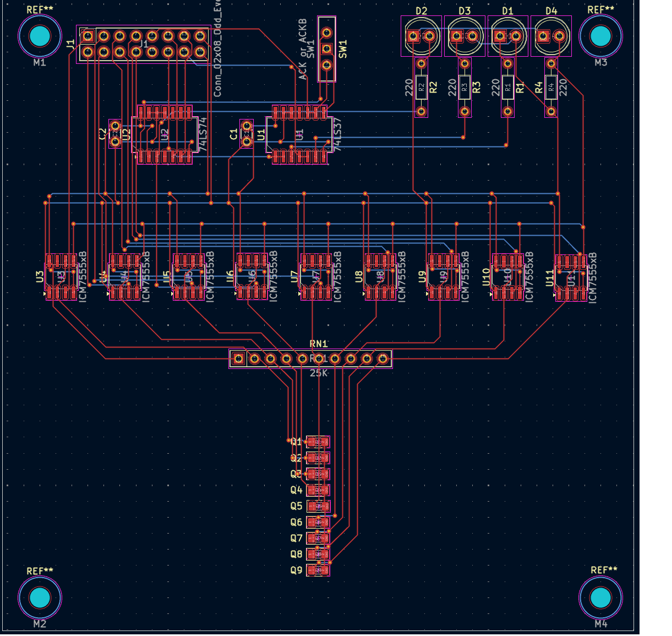Select mounting hole M2 at bottom left
Image resolution: width=672 pixels, height=636 pixels.
point(40,597)
